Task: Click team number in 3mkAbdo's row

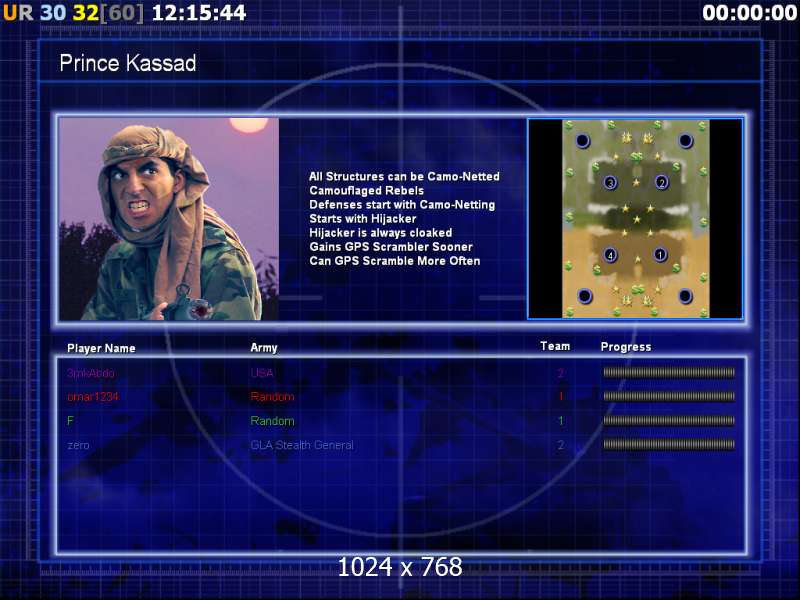Action: pyautogui.click(x=560, y=373)
